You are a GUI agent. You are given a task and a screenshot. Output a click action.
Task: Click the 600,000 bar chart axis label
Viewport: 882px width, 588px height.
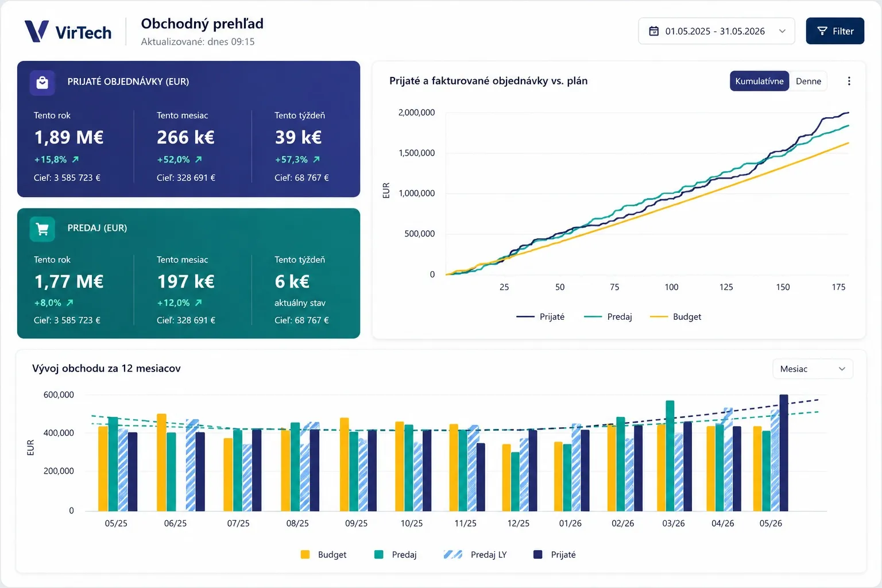tap(59, 395)
